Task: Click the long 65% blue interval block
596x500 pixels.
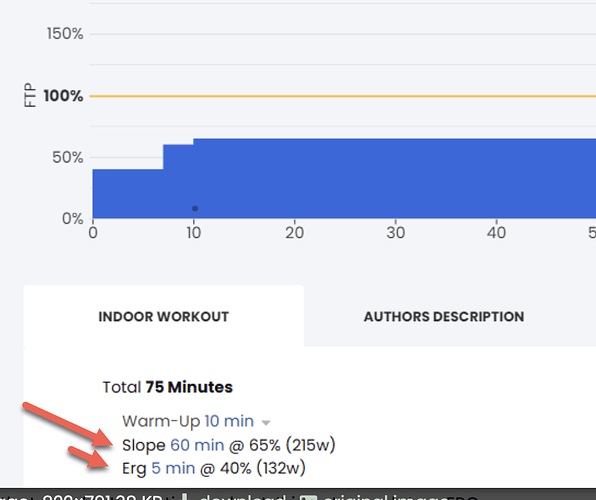Action: click(x=394, y=178)
